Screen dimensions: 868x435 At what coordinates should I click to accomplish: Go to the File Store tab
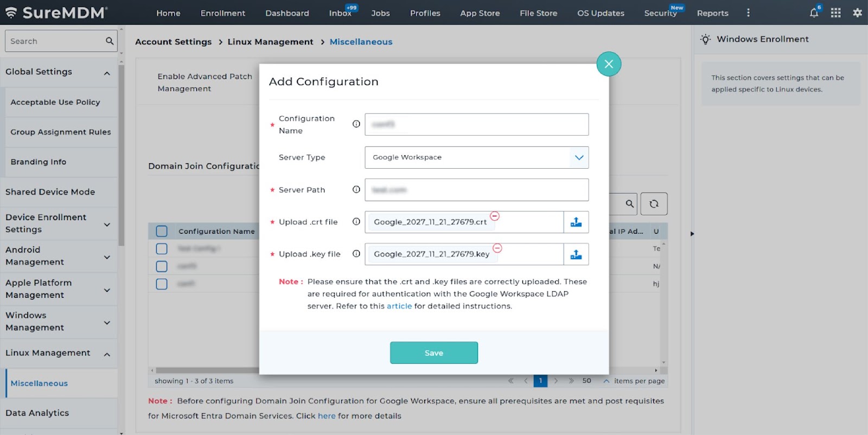538,13
